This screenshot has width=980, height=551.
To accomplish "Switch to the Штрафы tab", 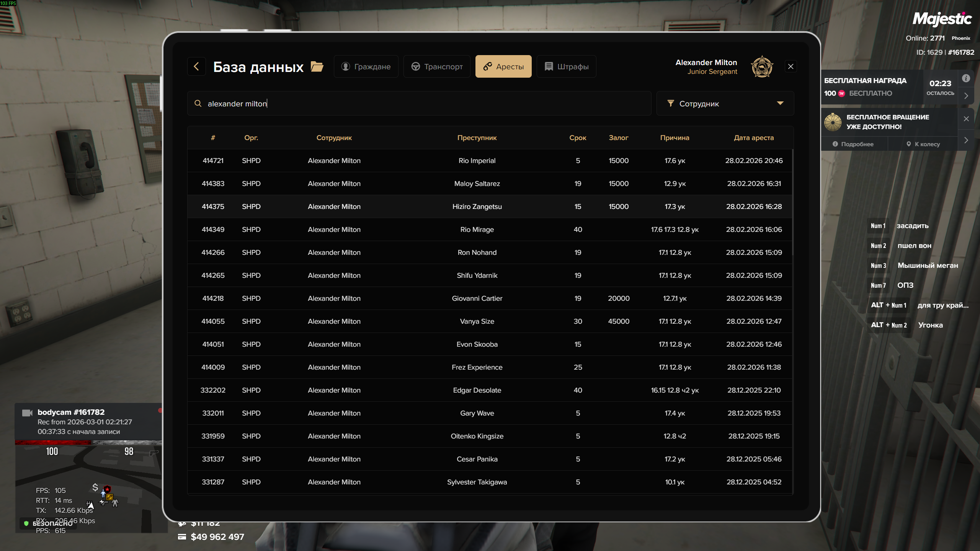I will point(566,67).
